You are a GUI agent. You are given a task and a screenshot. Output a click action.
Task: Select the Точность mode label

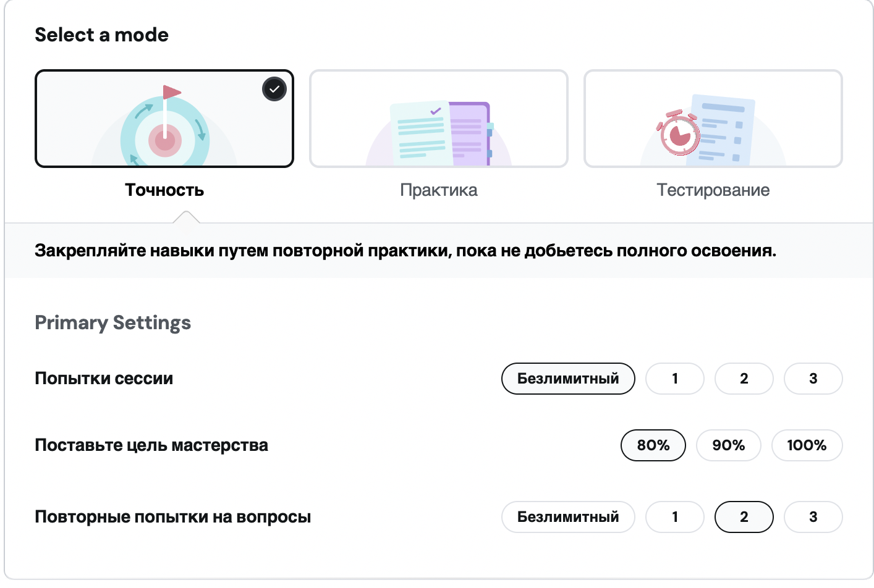164,190
